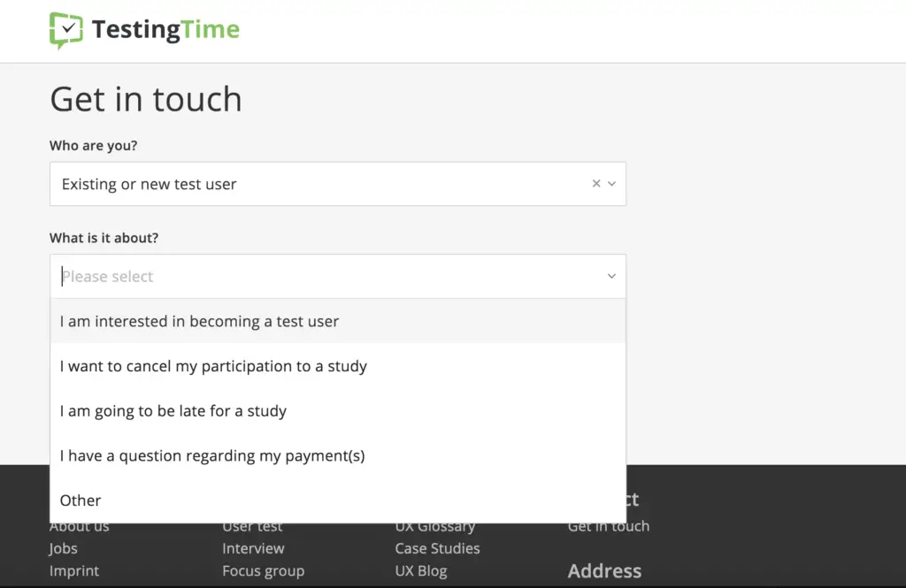The height and width of the screenshot is (588, 906).
Task: Choose 'Other' from the topic list
Action: point(338,500)
